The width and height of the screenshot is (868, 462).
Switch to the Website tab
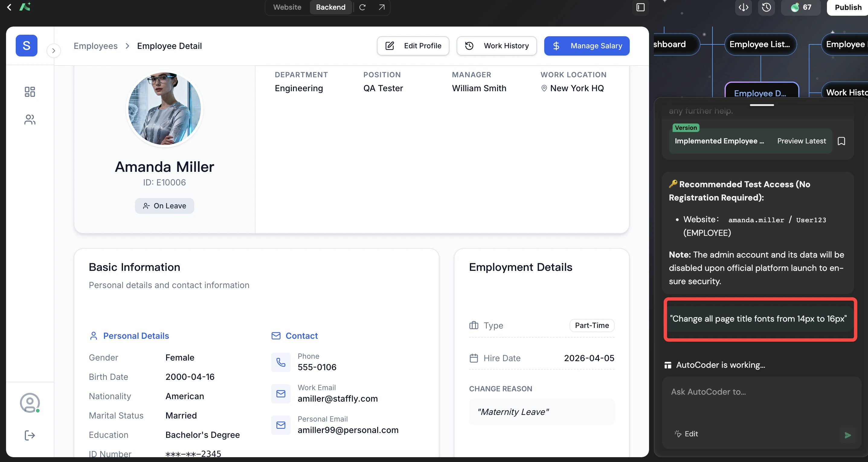coord(287,7)
